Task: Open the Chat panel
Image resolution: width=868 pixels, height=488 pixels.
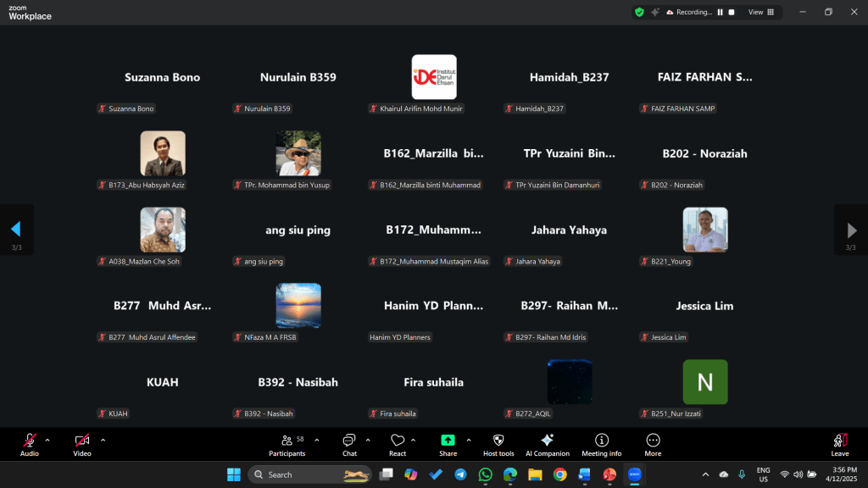Action: [x=349, y=443]
